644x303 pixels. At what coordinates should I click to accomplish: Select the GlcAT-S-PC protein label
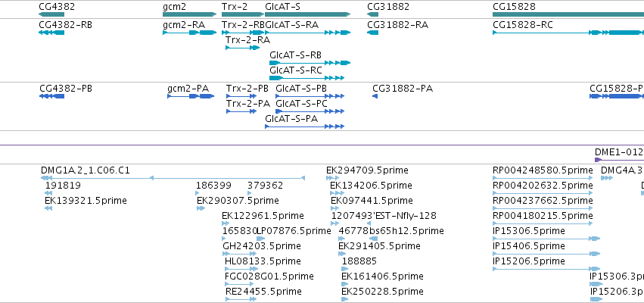(x=301, y=104)
